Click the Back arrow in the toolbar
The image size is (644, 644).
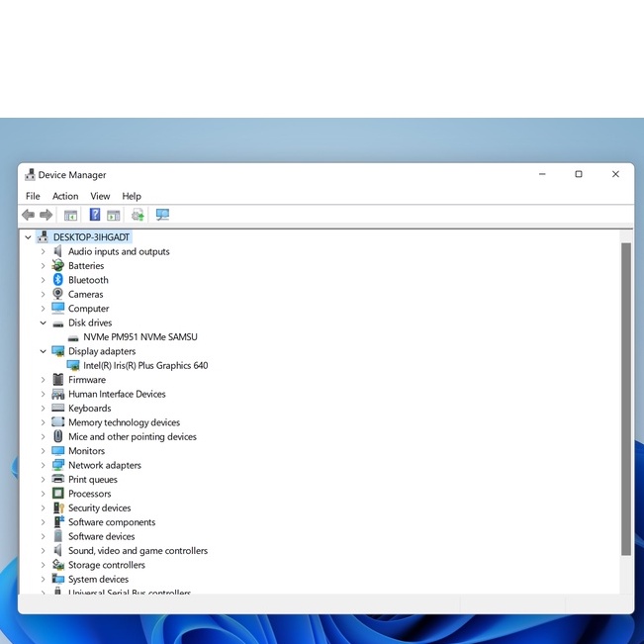[x=28, y=215]
